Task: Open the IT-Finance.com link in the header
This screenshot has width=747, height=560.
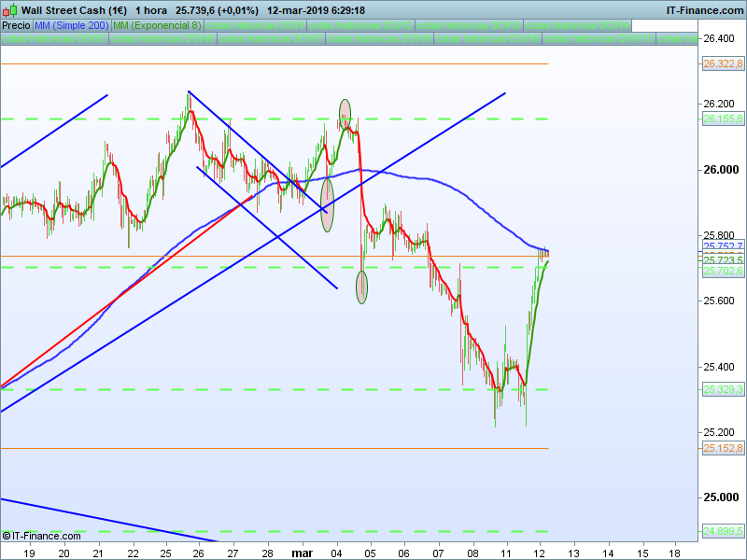Action: coord(705,10)
